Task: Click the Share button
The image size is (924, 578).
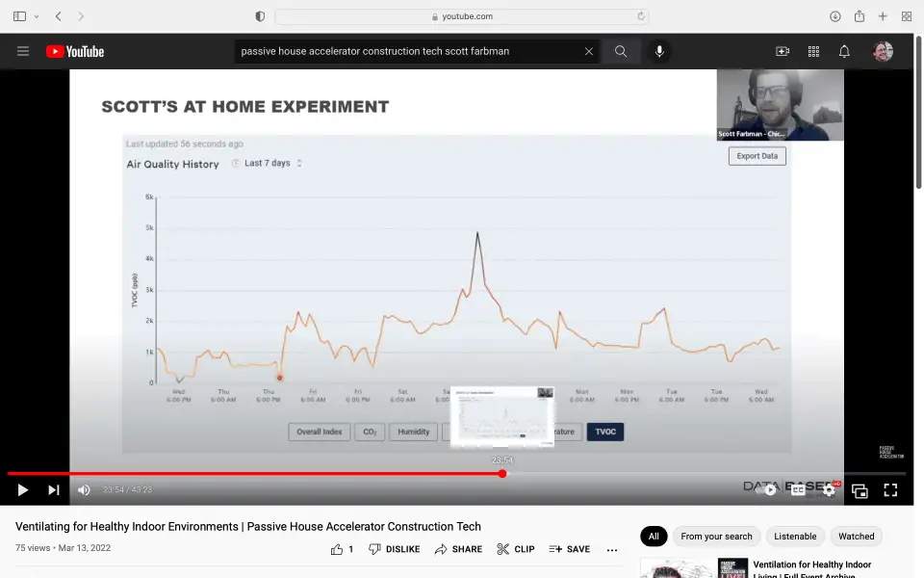Action: [458, 549]
